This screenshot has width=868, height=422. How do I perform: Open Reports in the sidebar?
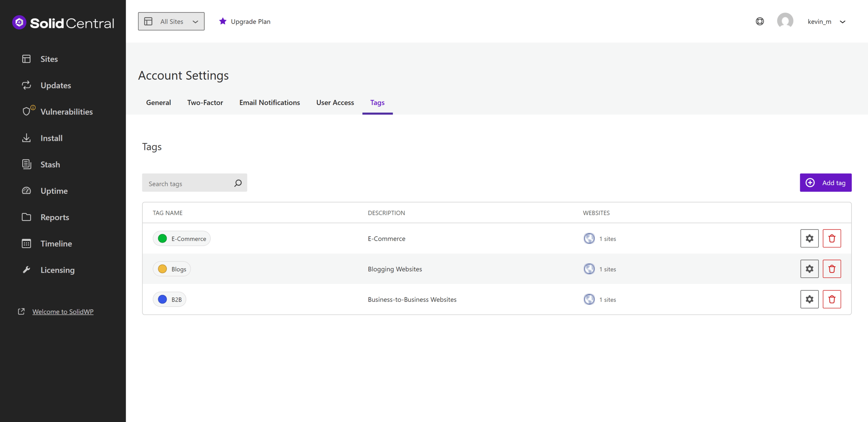(x=55, y=217)
